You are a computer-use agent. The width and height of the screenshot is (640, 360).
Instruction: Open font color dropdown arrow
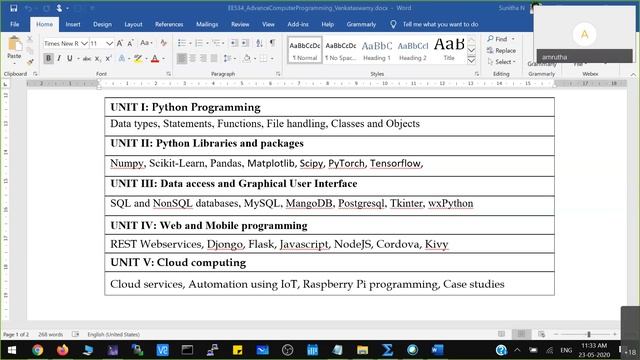pos(164,59)
